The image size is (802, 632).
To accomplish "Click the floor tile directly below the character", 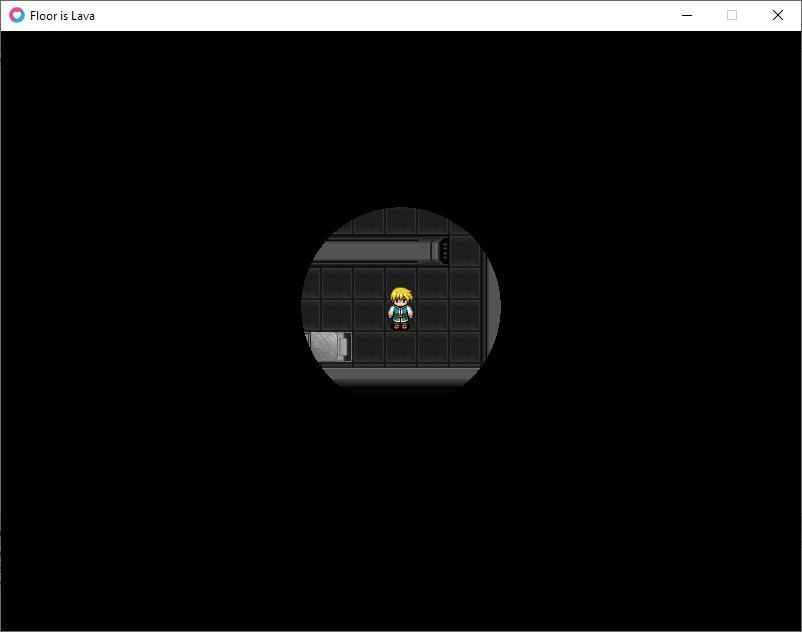I will coord(401,347).
